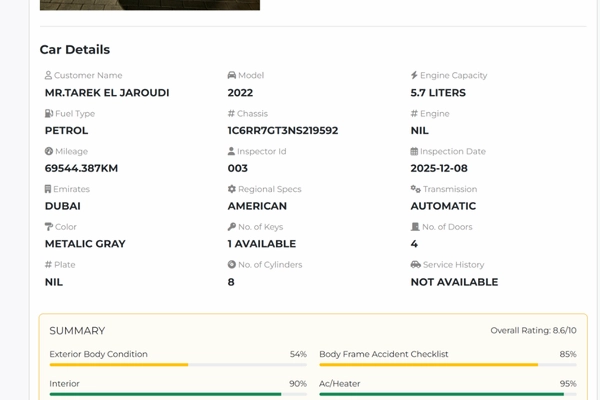Click the Fuel Type pump icon
This screenshot has height=400, width=600.
(x=49, y=113)
